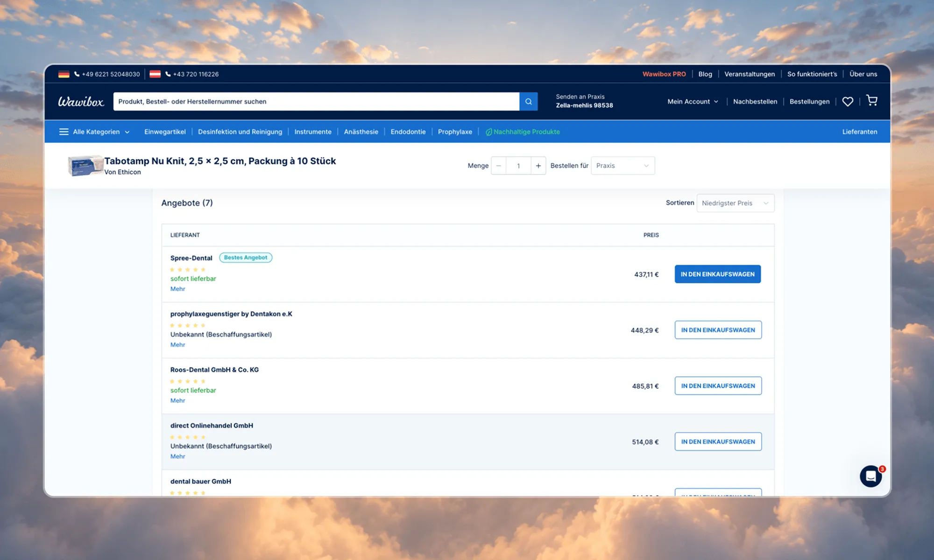Screen dimensions: 934x560
Task: Click Von Ethicon manufacturer text
Action: (122, 172)
